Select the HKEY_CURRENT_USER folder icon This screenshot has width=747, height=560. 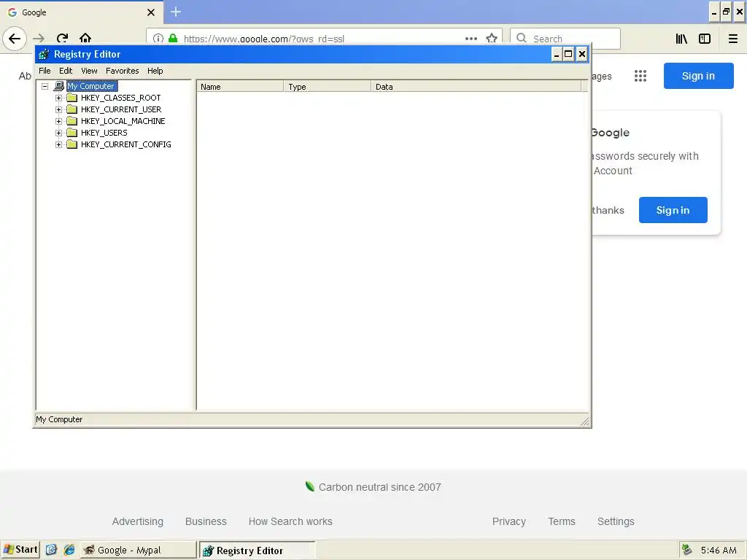click(x=72, y=109)
